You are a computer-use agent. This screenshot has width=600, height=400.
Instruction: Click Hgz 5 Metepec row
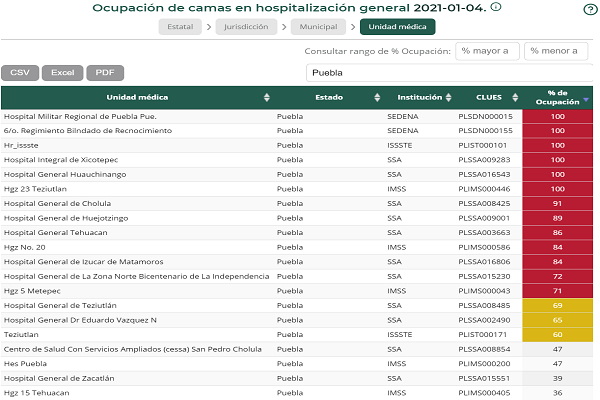click(297, 291)
